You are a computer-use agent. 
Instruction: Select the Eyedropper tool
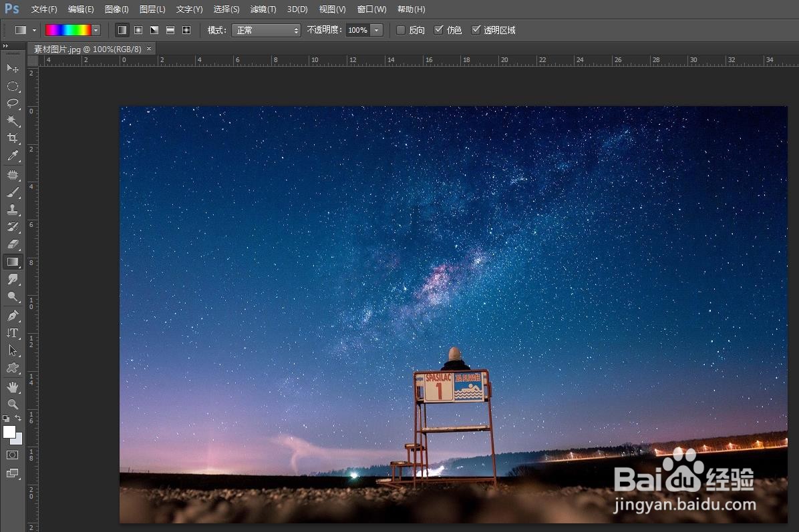(x=13, y=156)
